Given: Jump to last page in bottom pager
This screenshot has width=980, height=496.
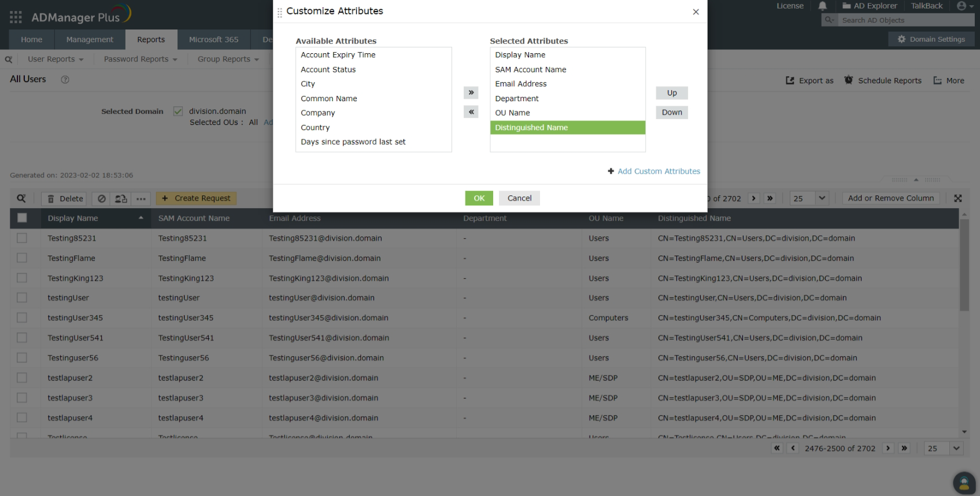Looking at the screenshot, I should (x=904, y=448).
